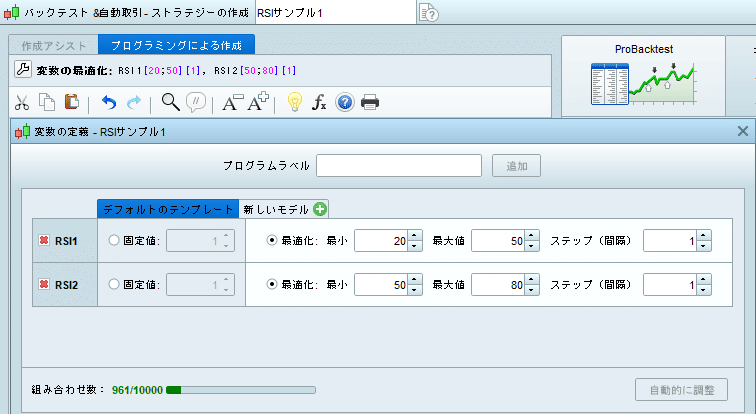
Task: Click the RSI1 variable name label
Action: tap(66, 240)
